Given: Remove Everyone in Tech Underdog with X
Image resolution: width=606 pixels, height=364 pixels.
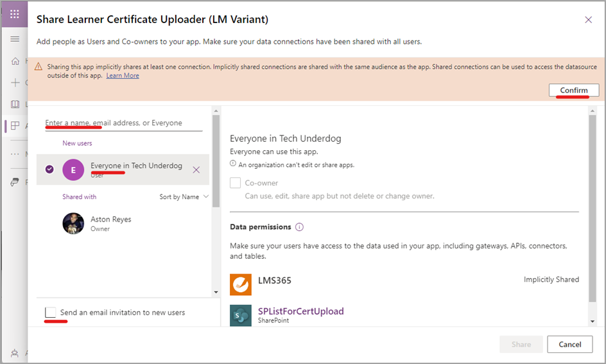Looking at the screenshot, I should pyautogui.click(x=196, y=169).
